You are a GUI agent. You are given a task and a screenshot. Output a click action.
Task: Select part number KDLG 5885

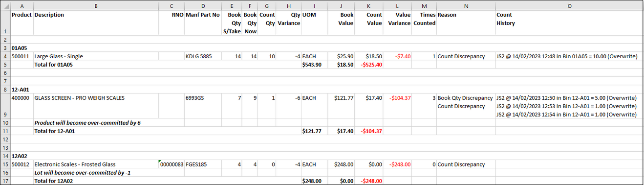tap(202, 56)
